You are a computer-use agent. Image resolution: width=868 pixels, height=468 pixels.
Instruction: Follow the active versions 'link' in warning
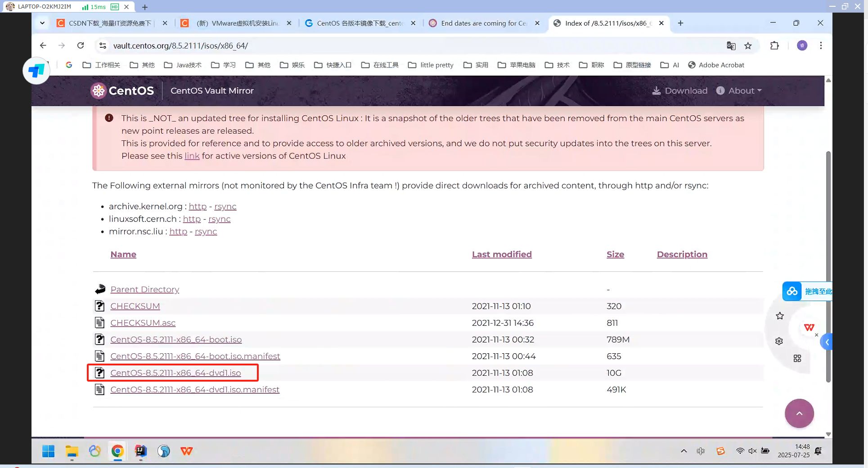point(192,156)
